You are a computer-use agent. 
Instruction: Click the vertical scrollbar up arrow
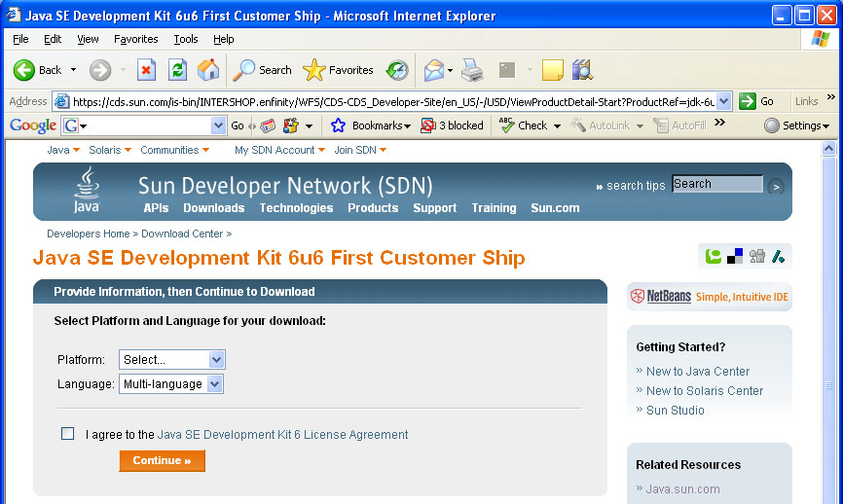[x=828, y=148]
